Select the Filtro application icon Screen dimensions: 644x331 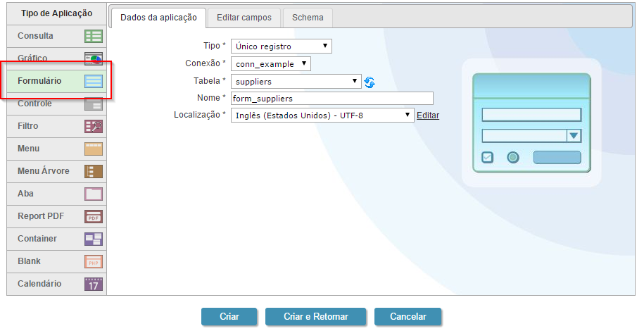pos(93,126)
